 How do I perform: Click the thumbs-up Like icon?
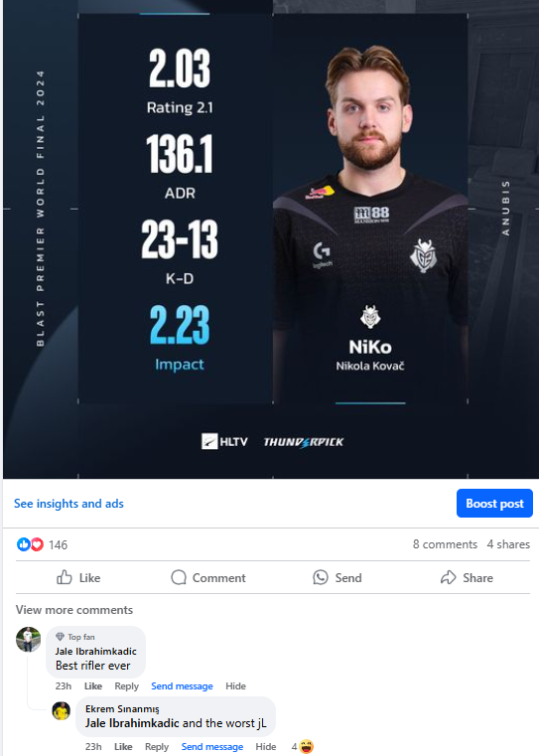pos(65,577)
